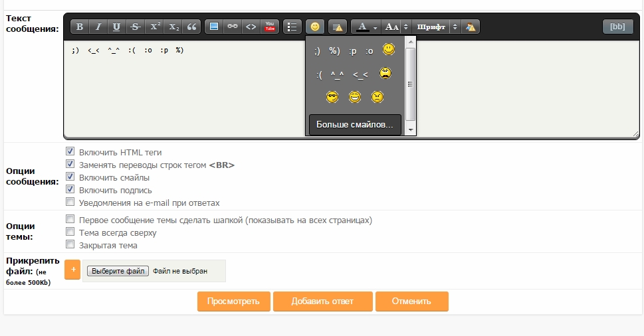Apply strikethrough text formatting
644x336 pixels.
click(136, 27)
